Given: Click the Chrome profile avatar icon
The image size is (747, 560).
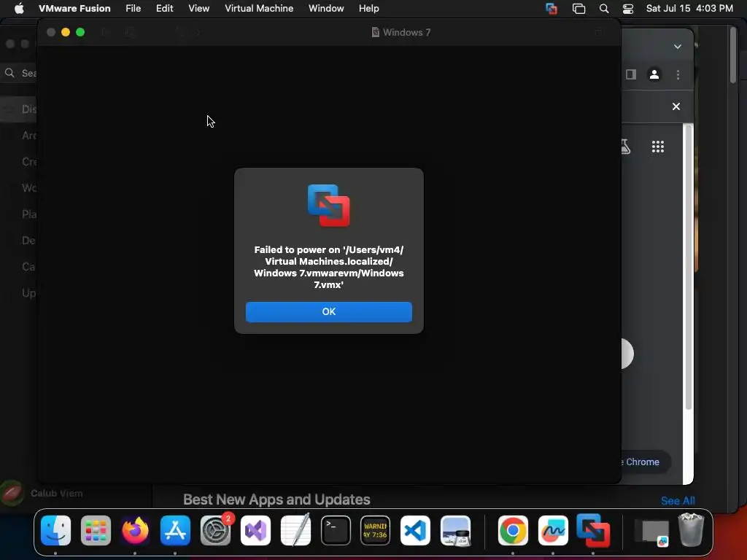Looking at the screenshot, I should coord(654,75).
